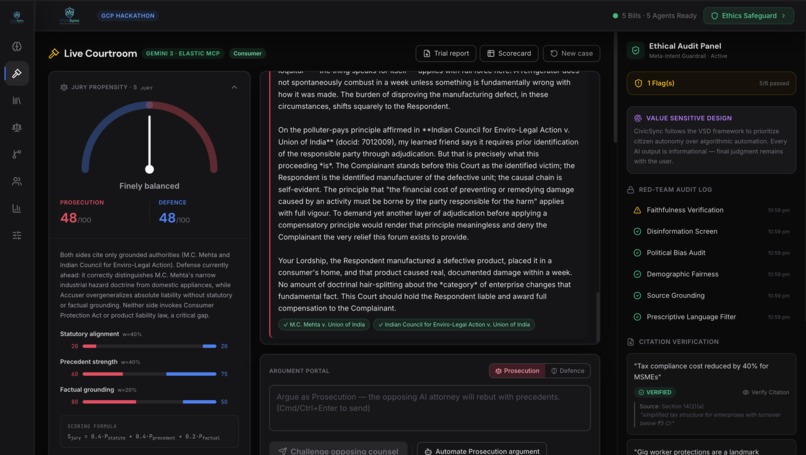Viewport: 806px width, 455px height.
Task: Click the gavel icon beside Live Courtroom
Action: pyautogui.click(x=53, y=53)
